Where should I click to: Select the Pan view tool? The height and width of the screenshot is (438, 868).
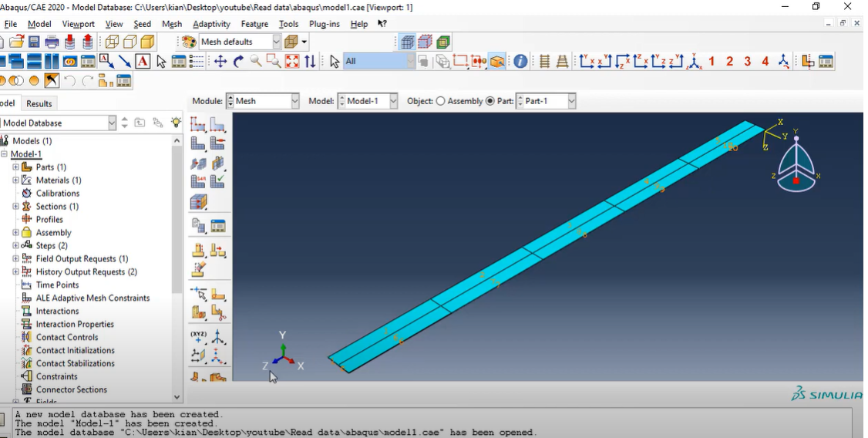pyautogui.click(x=220, y=62)
